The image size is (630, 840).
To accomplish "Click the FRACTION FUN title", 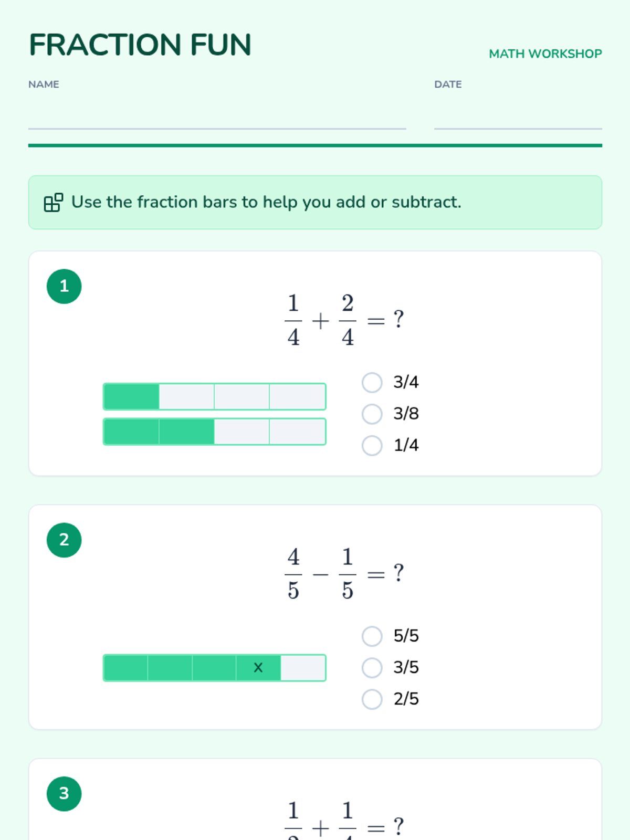I will pyautogui.click(x=140, y=45).
